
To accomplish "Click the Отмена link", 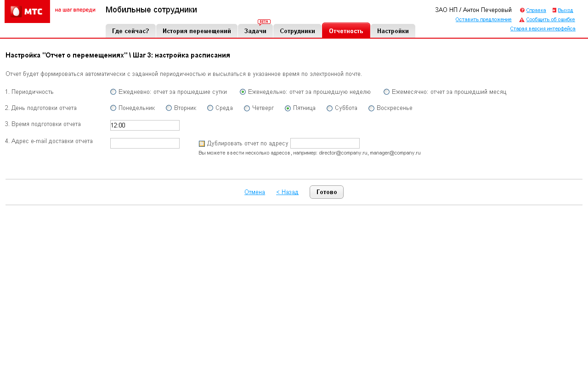I will [x=254, y=192].
